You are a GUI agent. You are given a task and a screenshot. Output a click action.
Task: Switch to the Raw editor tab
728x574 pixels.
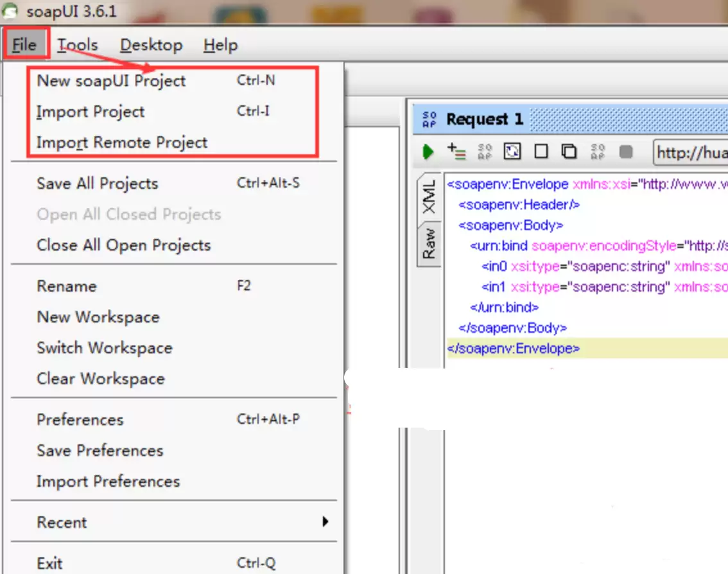[429, 244]
